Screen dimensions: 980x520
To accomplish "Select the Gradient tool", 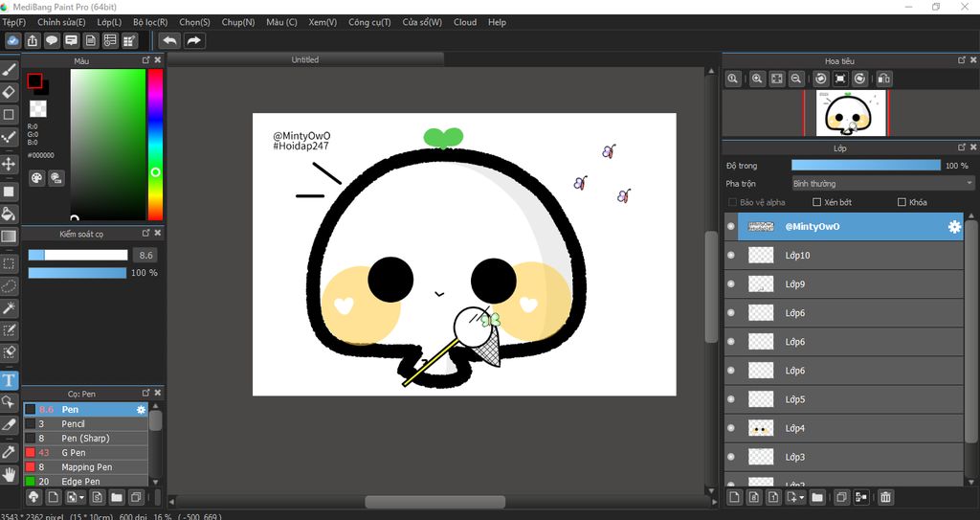I will [x=9, y=236].
